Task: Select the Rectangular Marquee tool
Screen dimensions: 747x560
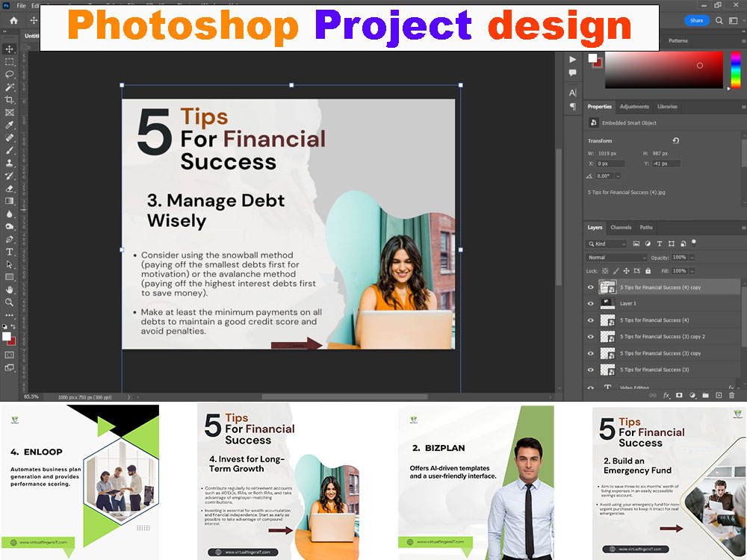Action: point(9,62)
